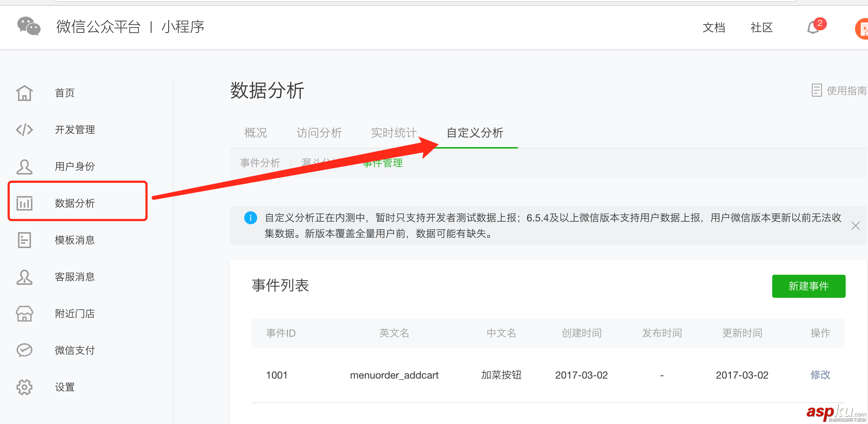868x424 pixels.
Task: Open the 事件分析 sub-tab
Action: (x=260, y=163)
